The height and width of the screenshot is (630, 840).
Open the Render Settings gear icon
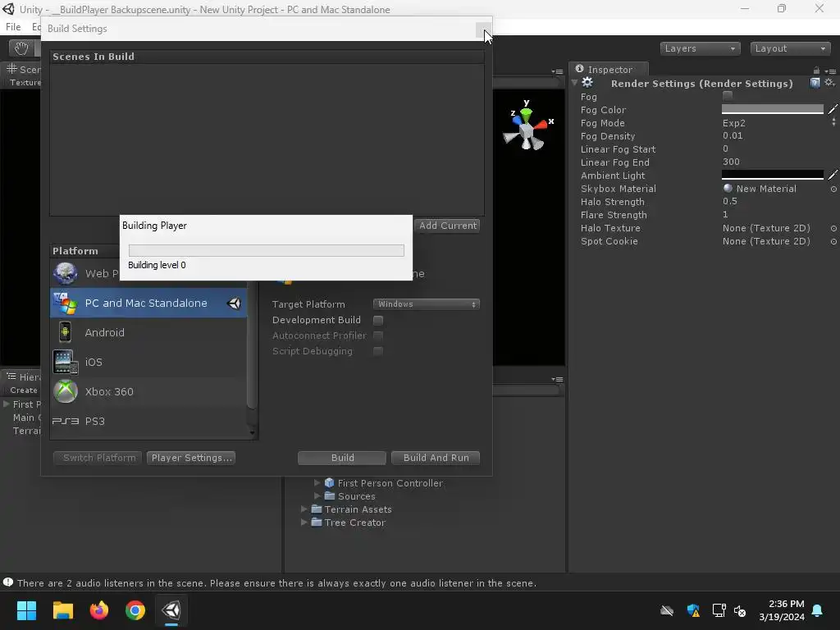click(x=587, y=83)
